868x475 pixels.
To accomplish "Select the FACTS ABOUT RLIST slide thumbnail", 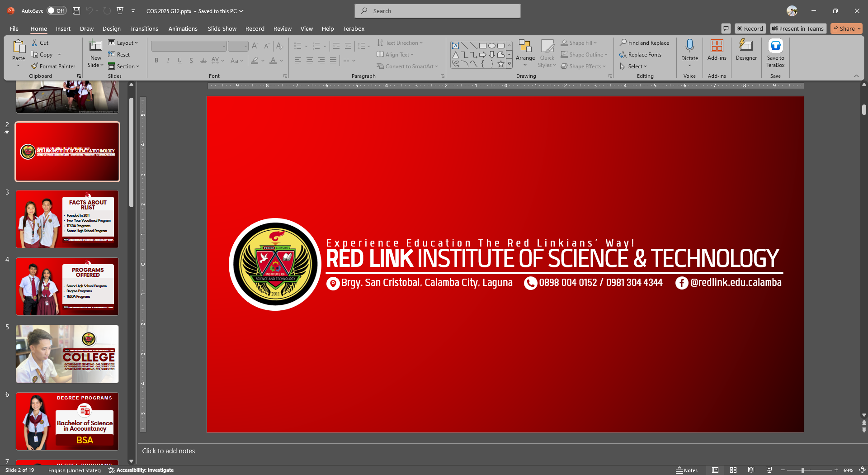I will click(x=67, y=219).
